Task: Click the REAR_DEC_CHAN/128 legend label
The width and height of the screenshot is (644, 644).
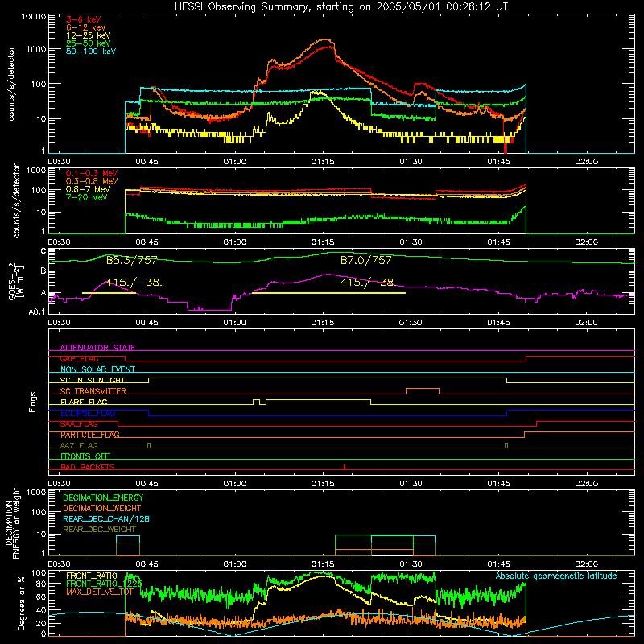Action: 106,519
